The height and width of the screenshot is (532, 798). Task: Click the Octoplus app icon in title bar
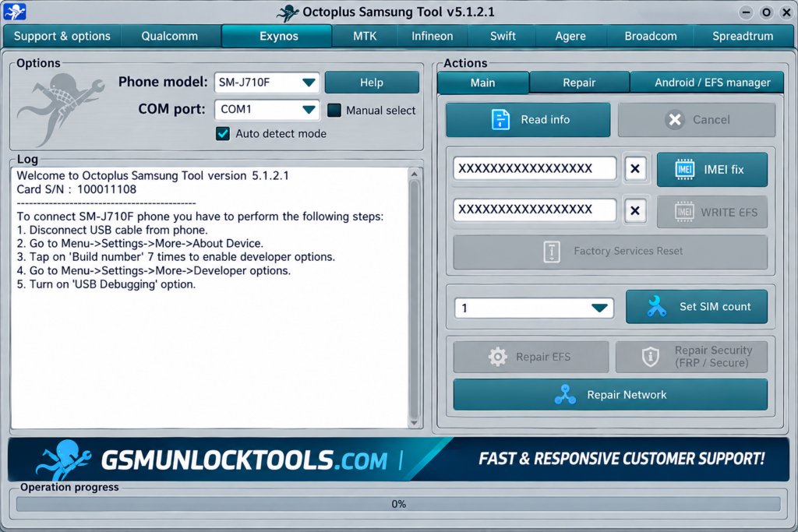point(14,12)
